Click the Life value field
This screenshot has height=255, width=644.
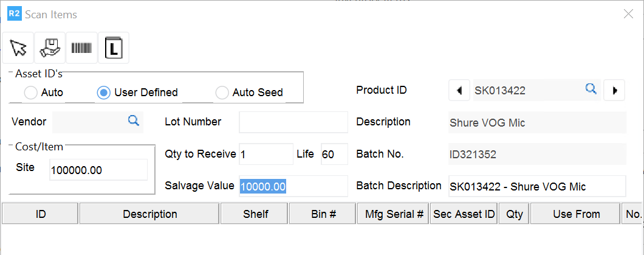click(x=334, y=155)
